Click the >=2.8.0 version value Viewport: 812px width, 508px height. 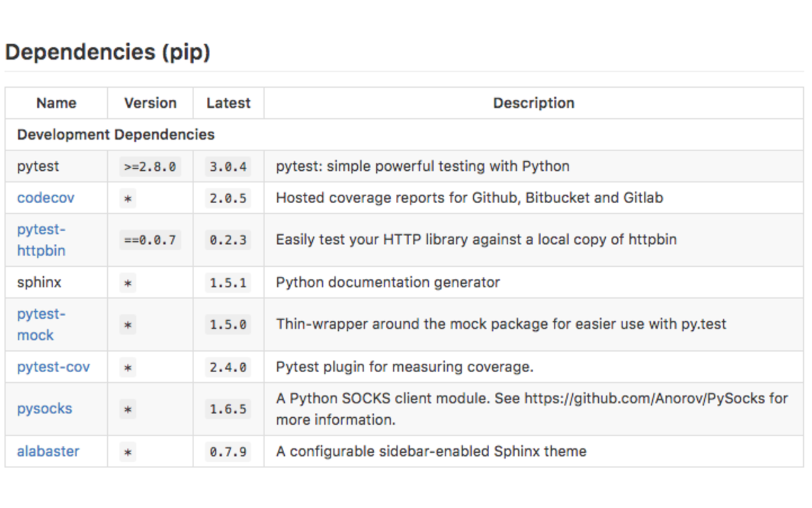coord(150,167)
